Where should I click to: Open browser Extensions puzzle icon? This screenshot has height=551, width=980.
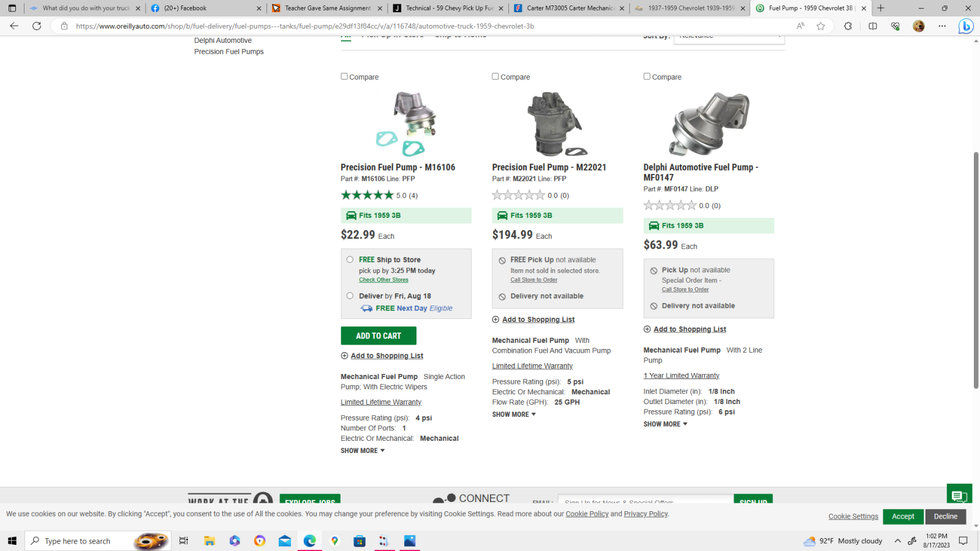click(x=848, y=26)
